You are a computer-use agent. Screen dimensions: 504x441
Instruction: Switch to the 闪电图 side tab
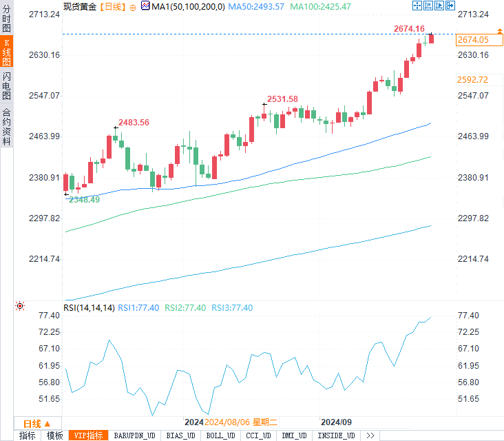[x=6, y=85]
